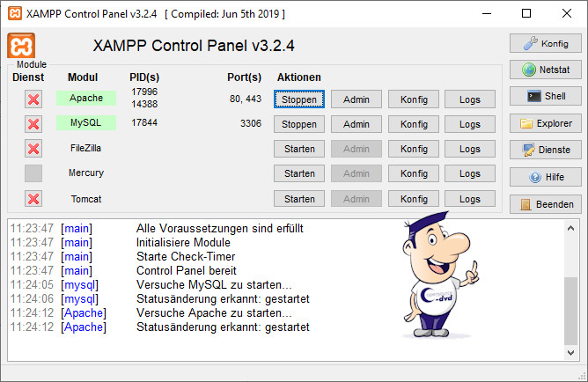
Task: Toggle the Tomcat service checkbox
Action: pyautogui.click(x=33, y=199)
